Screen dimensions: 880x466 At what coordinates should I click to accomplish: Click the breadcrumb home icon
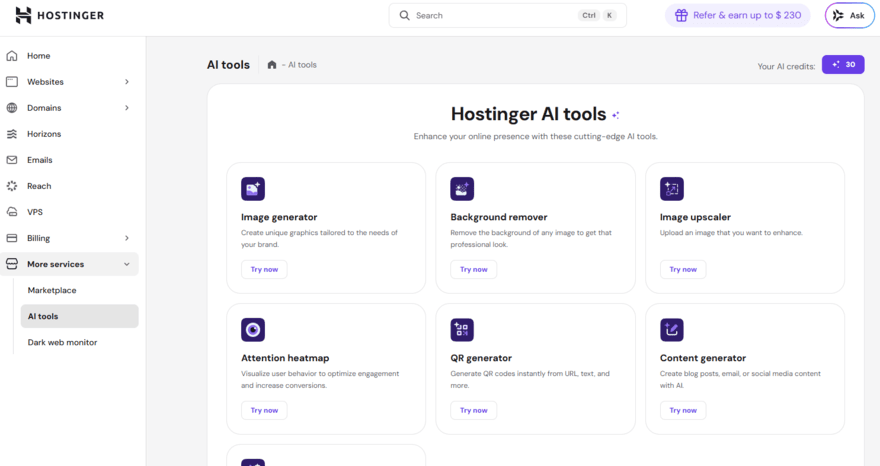(272, 65)
